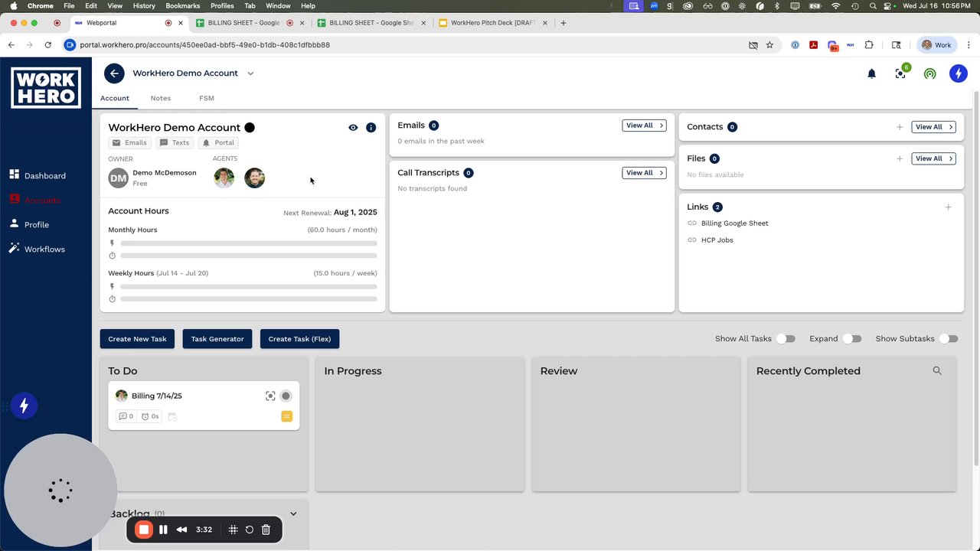Open the Task Generator
Viewport: 980px width, 551px height.
217,339
